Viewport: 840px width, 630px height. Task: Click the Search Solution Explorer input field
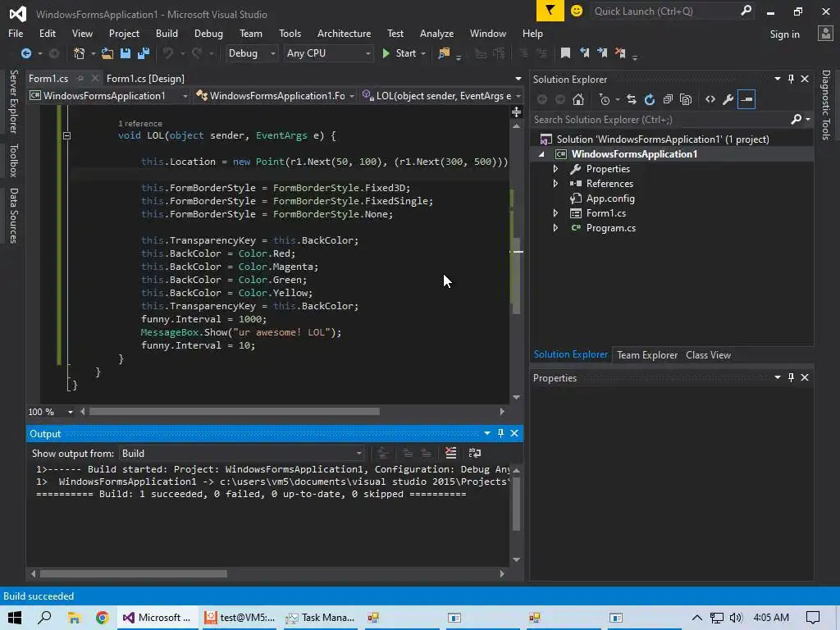click(660, 120)
